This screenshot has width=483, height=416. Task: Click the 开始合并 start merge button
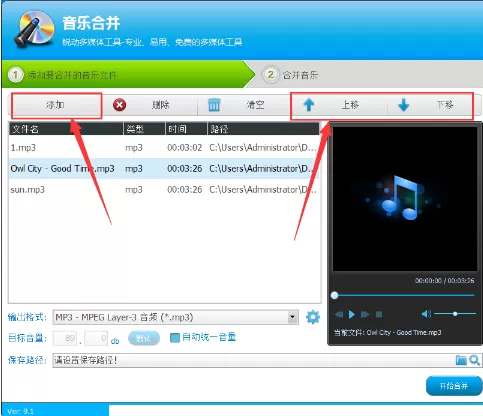click(454, 386)
